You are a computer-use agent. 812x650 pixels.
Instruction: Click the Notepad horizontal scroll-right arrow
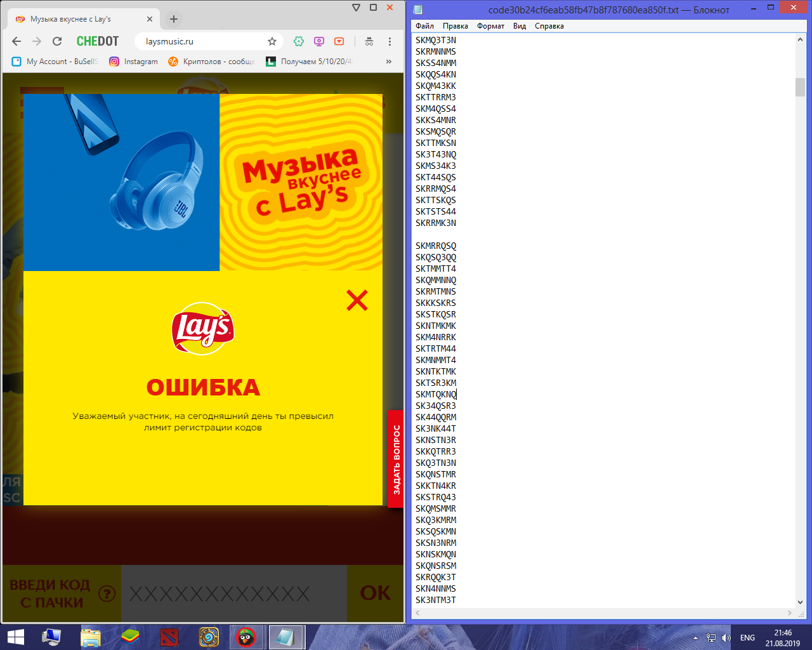coord(790,613)
